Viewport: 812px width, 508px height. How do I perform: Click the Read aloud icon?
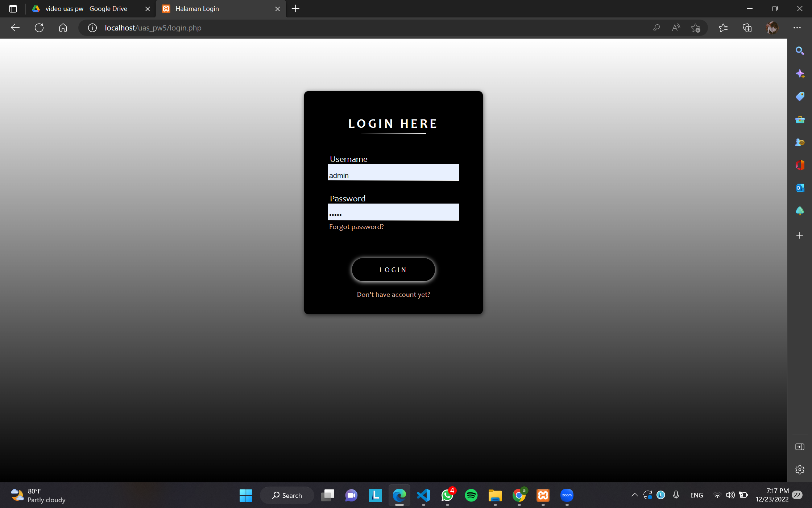point(676,28)
